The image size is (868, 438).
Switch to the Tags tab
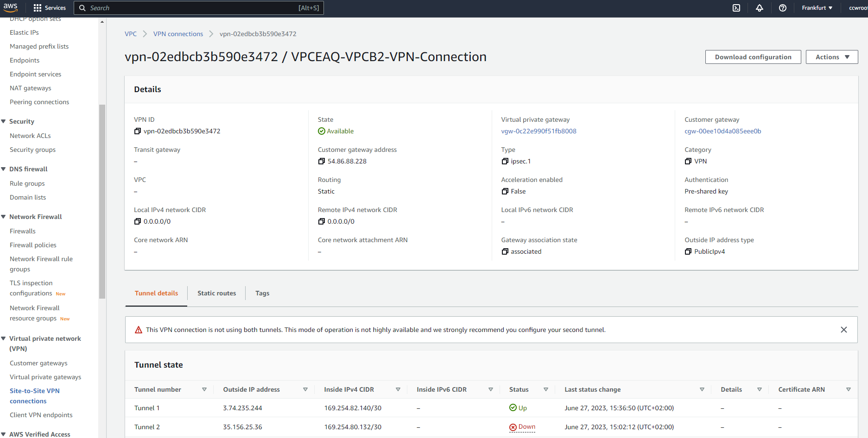coord(262,293)
